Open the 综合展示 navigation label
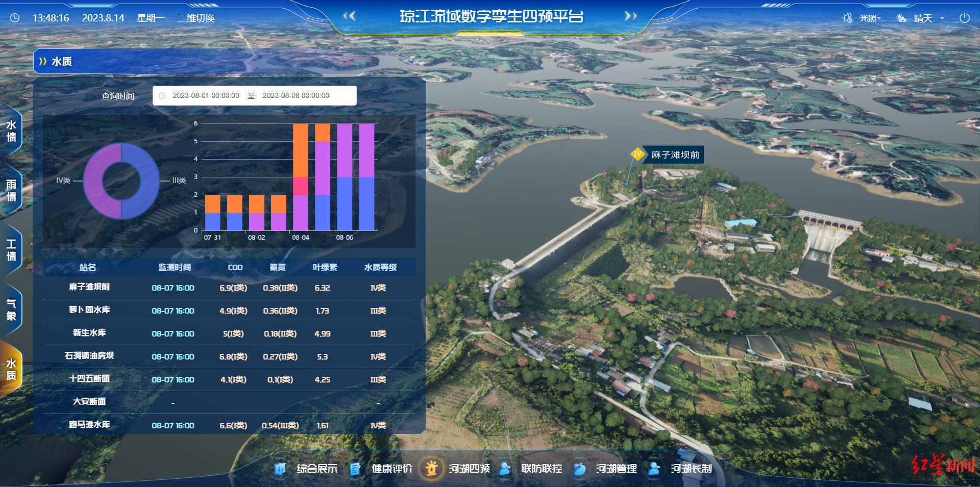 pos(317,468)
